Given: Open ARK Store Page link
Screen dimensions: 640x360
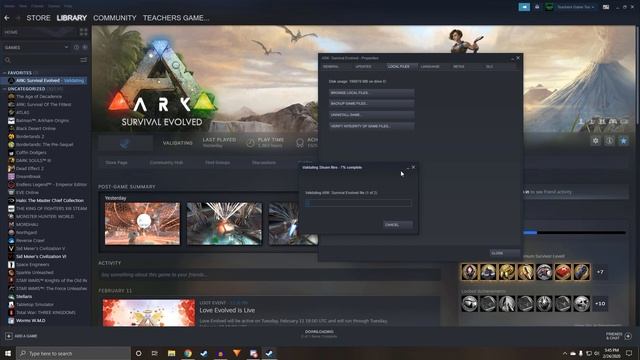Looking at the screenshot, I should click(x=116, y=162).
